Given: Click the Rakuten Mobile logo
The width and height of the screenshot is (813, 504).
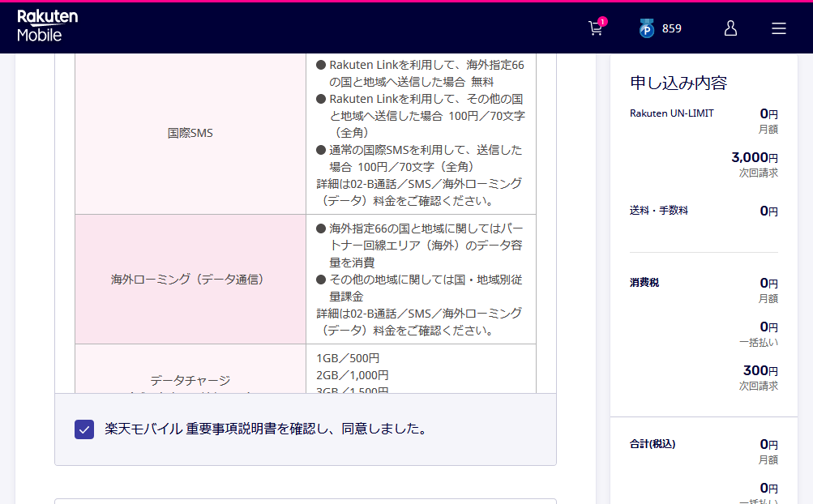Looking at the screenshot, I should [47, 26].
